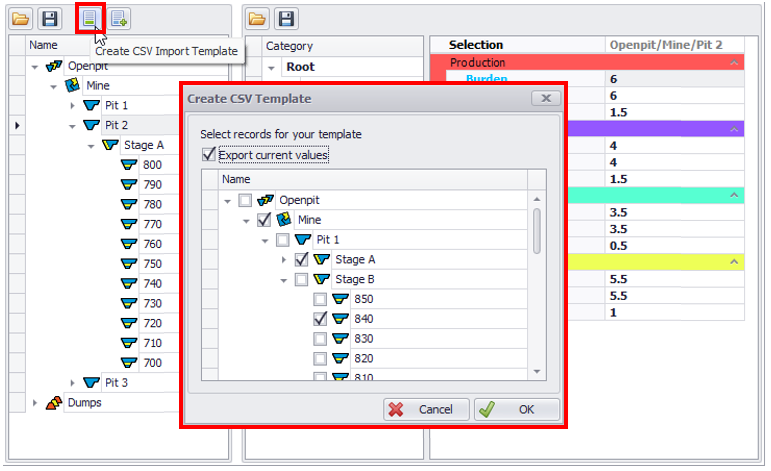The height and width of the screenshot is (471, 771).
Task: Collapse Mine node in left tree
Action: tap(53, 87)
